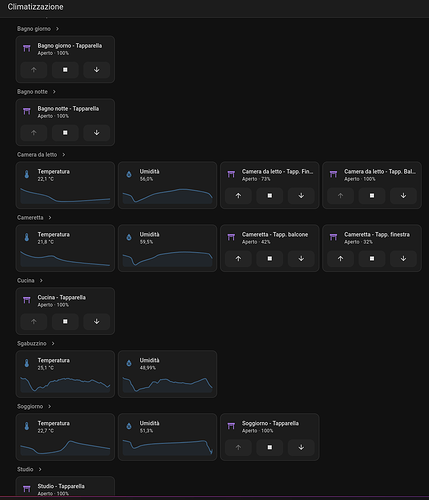
Task: Click Sgabuzzino humidity droplet icon
Action: coord(129,363)
